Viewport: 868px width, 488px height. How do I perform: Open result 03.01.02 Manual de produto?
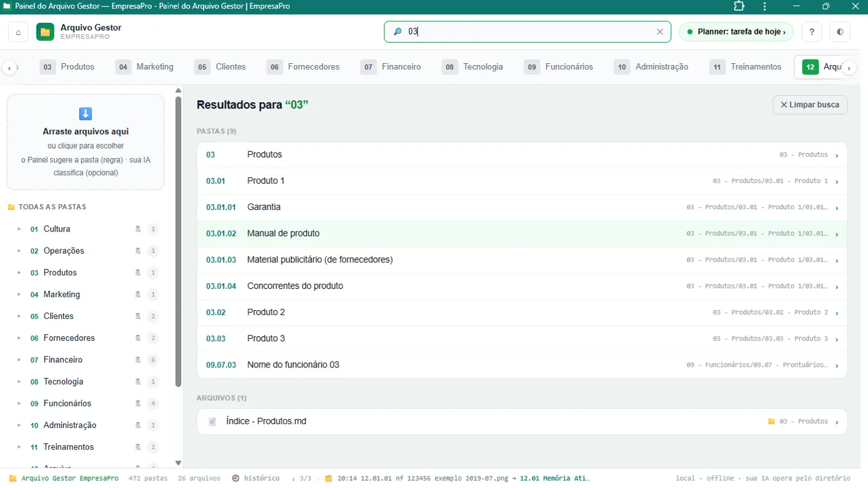(x=522, y=233)
